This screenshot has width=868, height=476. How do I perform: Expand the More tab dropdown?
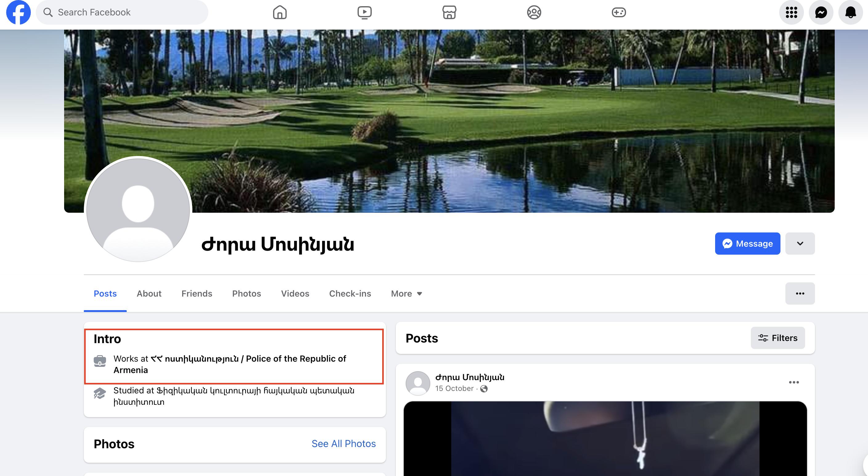(407, 293)
